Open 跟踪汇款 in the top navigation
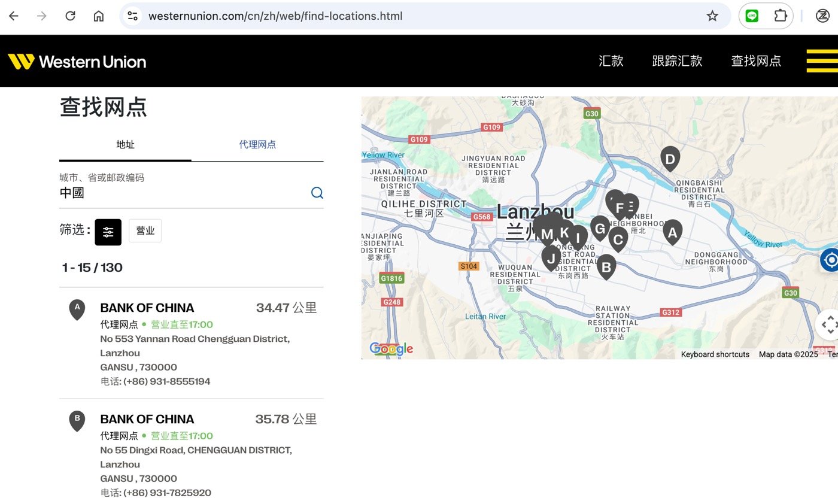This screenshot has width=838, height=504. click(677, 61)
